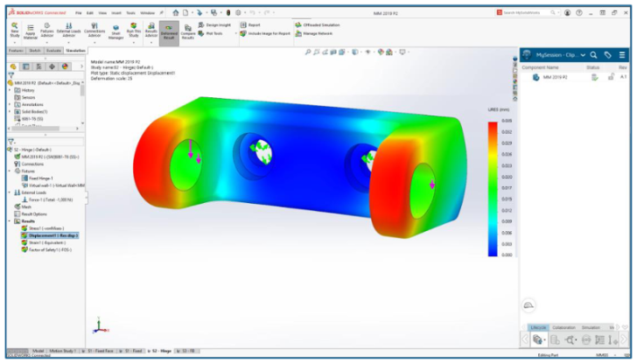Screen dimensions: 637x364
Task: Expand the Annotations tree node
Action: click(x=10, y=105)
